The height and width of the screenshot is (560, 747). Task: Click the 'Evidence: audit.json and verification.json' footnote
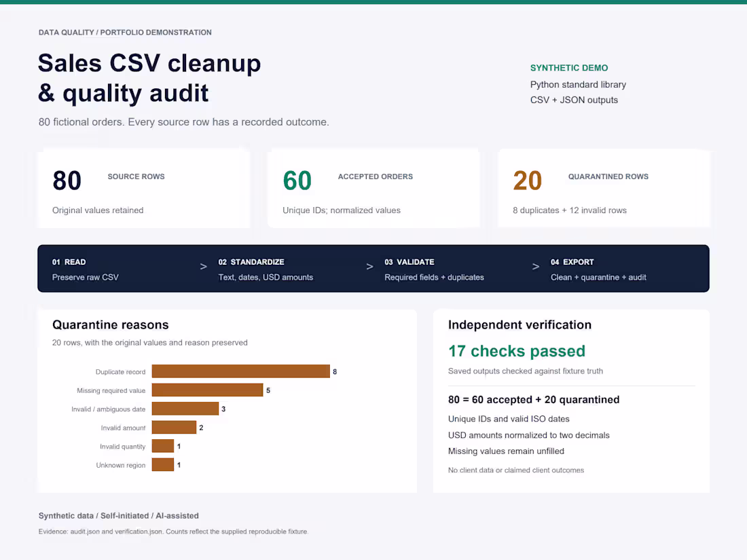coord(173,531)
